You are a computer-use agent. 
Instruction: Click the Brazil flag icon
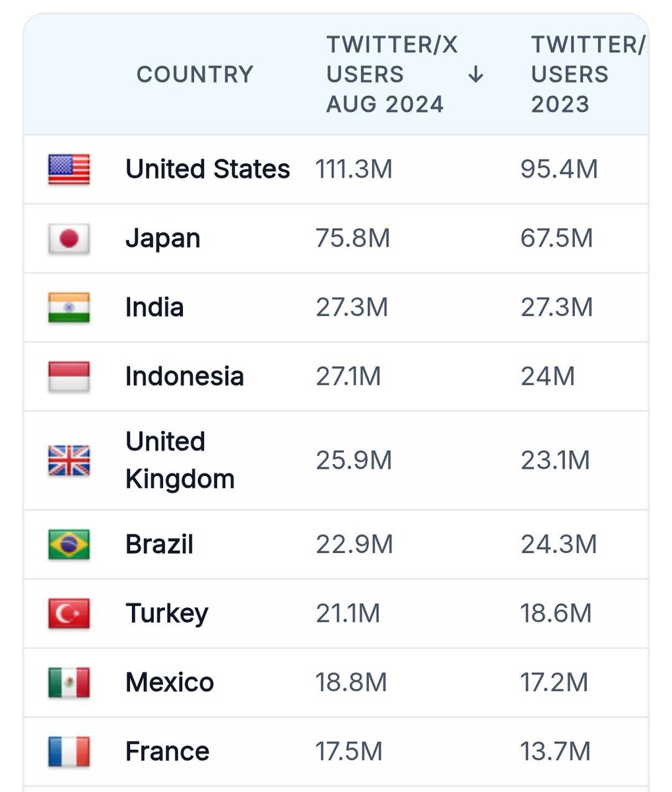coord(69,544)
